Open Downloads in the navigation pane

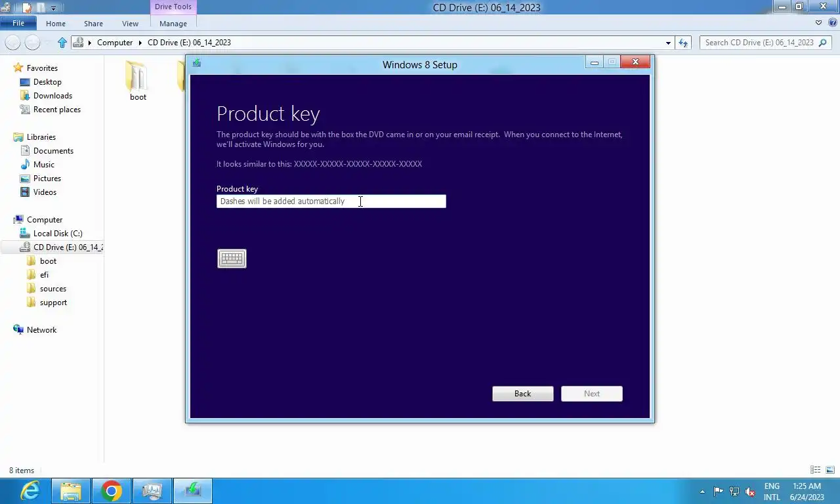point(52,96)
